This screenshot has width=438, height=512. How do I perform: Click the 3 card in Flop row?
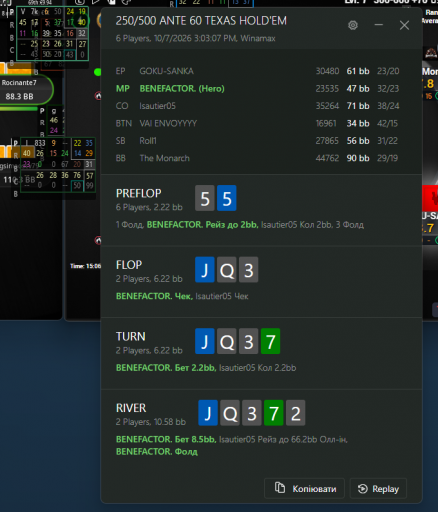point(248,270)
